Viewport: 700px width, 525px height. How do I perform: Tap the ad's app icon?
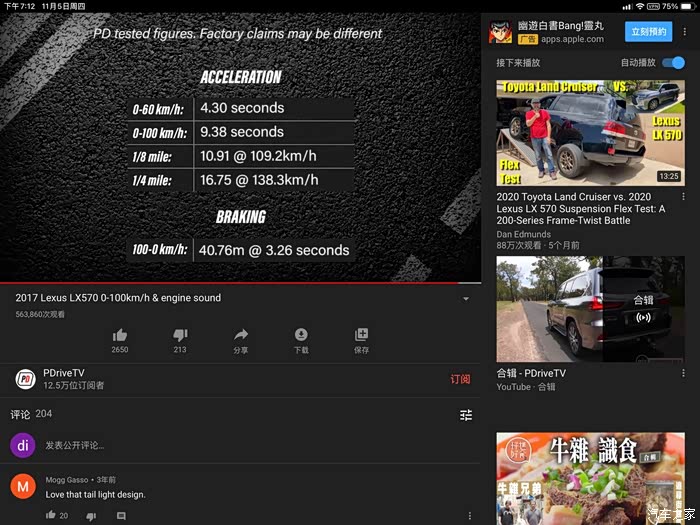pos(500,32)
